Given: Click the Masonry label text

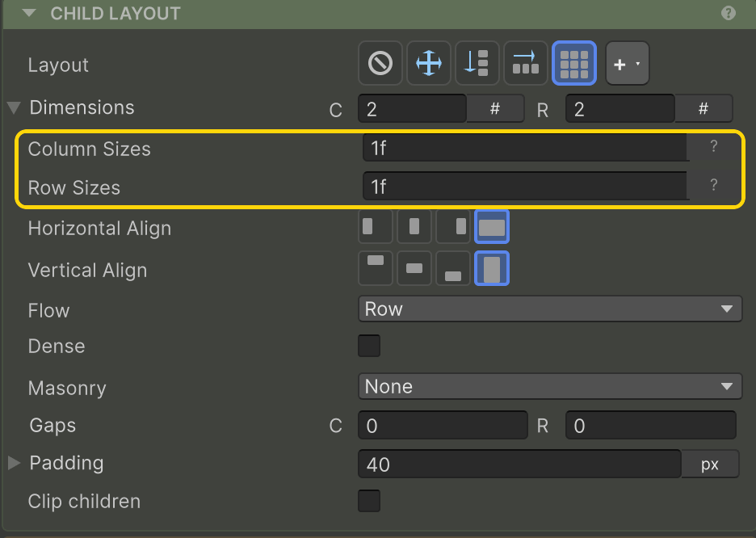Looking at the screenshot, I should 67,389.
